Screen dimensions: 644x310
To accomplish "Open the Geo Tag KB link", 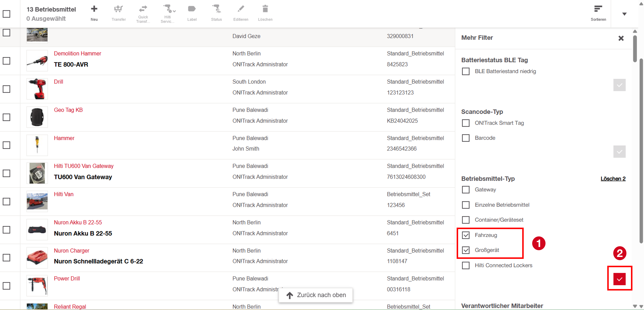I will 68,110.
